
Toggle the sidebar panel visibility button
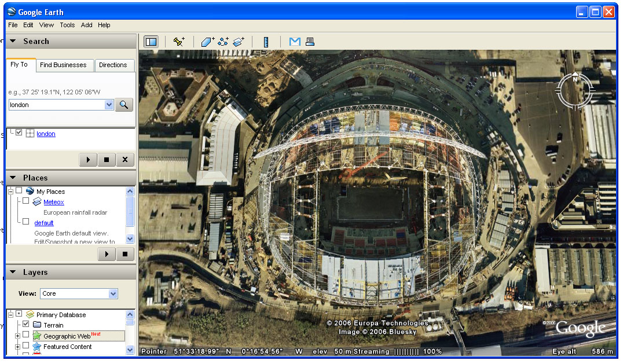(x=151, y=42)
